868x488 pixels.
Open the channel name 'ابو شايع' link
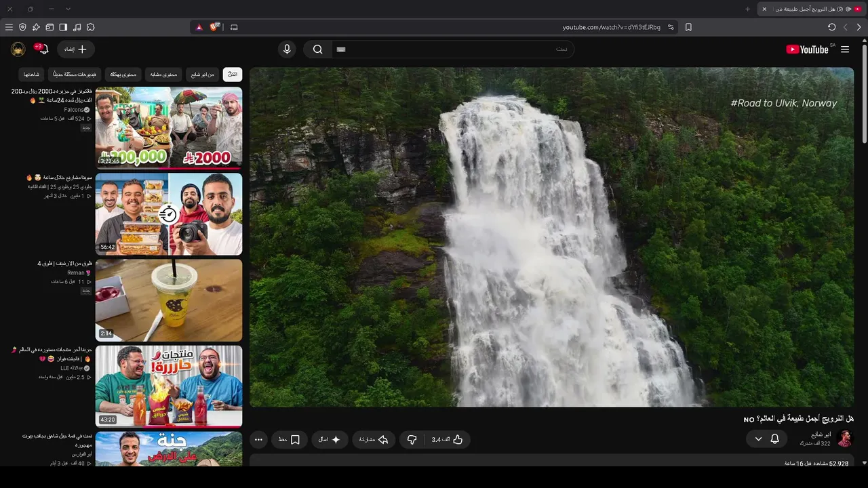[x=821, y=434]
